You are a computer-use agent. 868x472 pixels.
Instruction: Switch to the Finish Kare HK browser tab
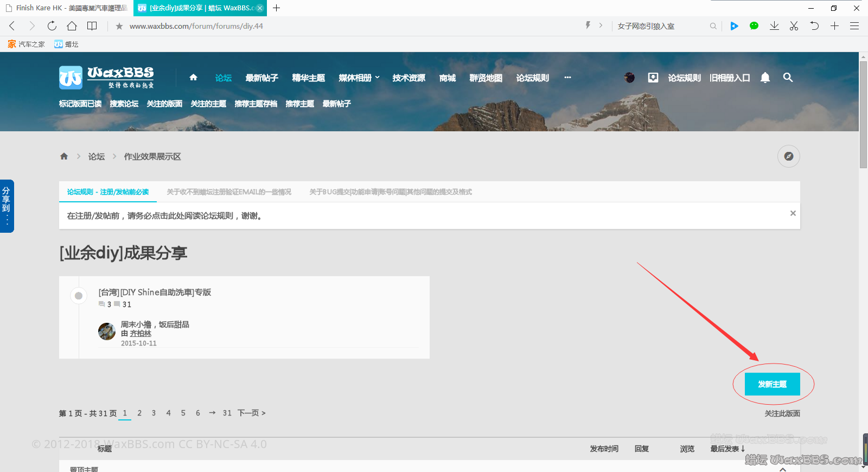(x=67, y=8)
